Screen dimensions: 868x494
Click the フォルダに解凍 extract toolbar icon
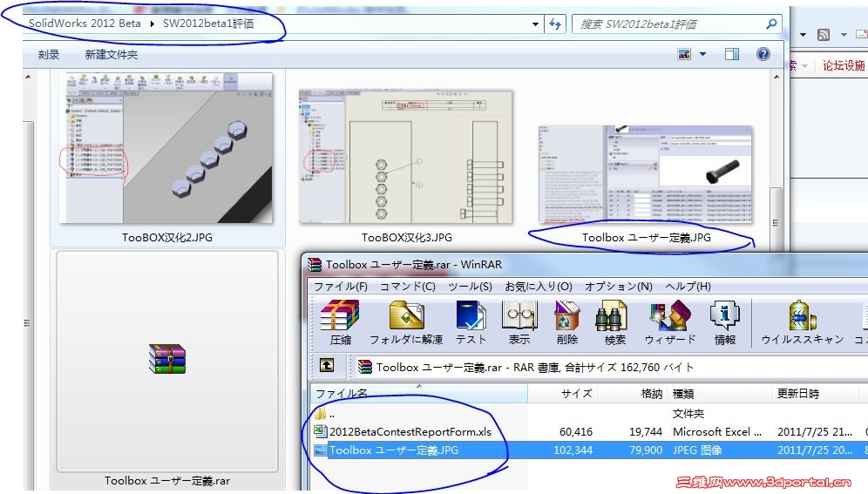coord(406,315)
